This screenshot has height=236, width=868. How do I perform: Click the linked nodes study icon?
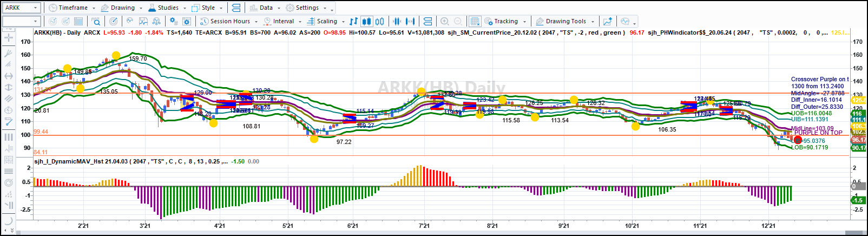pyautogui.click(x=156, y=21)
